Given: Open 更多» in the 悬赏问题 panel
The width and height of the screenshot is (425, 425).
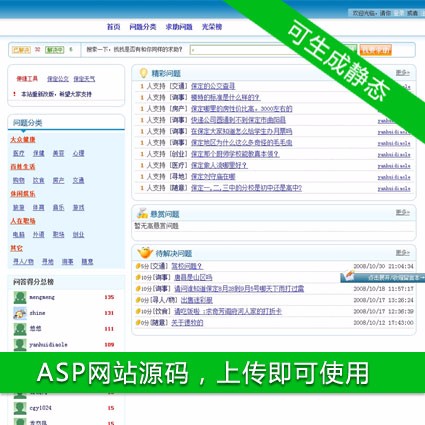Looking at the screenshot, I should coord(402,212).
